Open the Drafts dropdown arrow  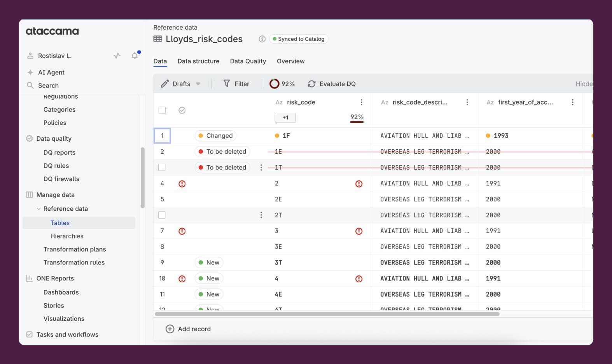pos(198,84)
